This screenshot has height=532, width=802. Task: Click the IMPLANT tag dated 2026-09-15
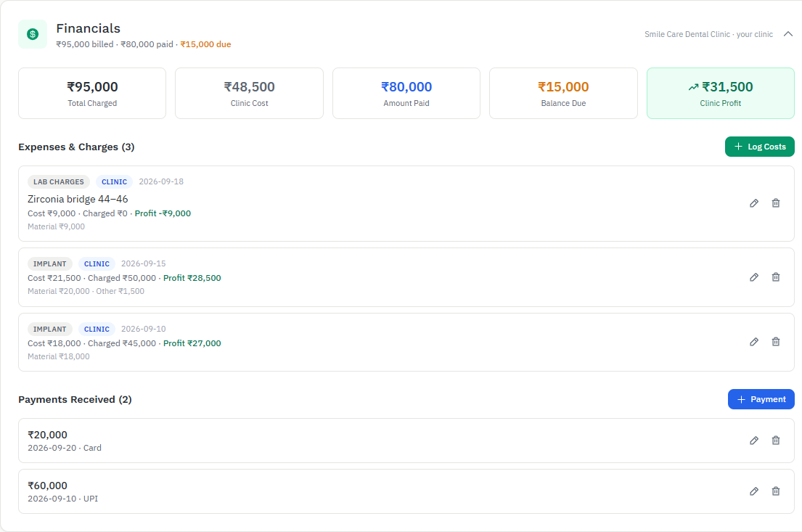click(49, 264)
